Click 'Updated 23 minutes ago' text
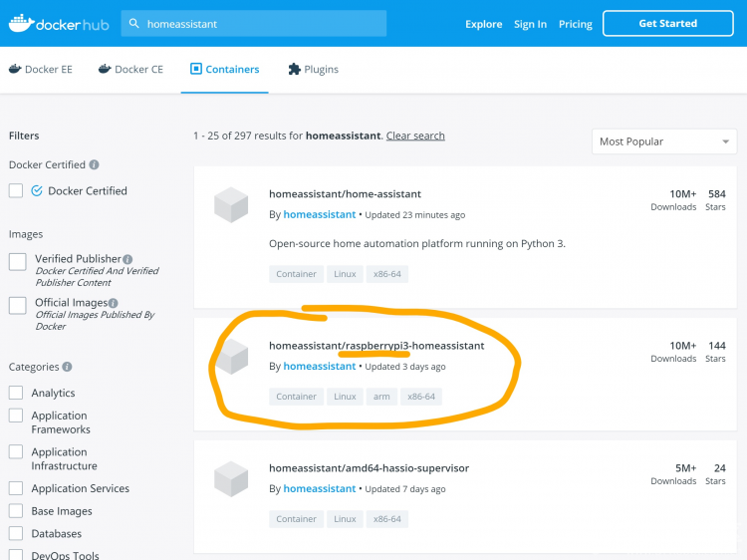 coord(415,215)
